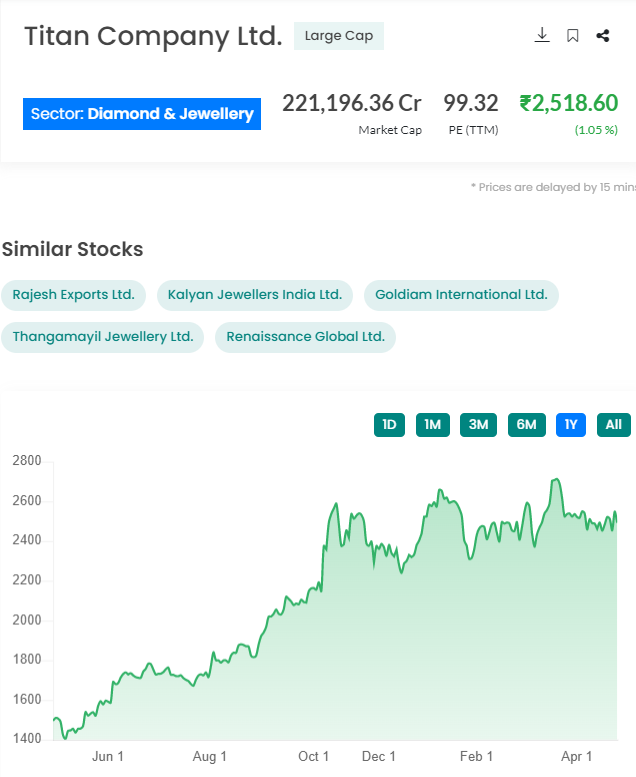
Task: Click the ₹2,518.60 price value
Action: tap(569, 103)
